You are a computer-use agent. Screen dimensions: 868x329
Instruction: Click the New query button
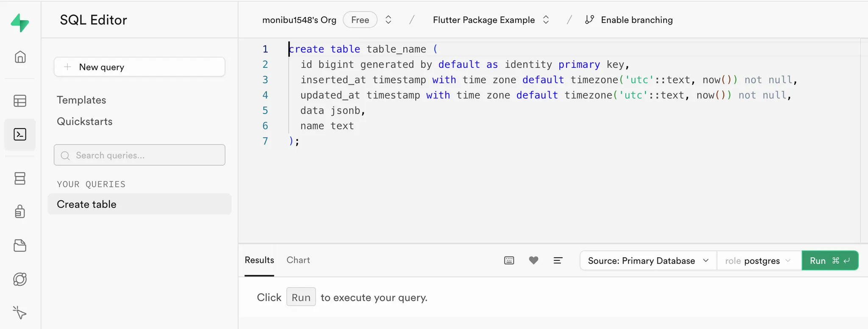click(139, 67)
